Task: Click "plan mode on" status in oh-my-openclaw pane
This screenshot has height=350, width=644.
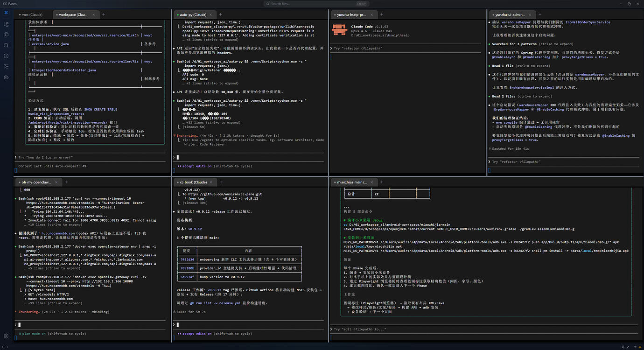Action: [x=34, y=334]
